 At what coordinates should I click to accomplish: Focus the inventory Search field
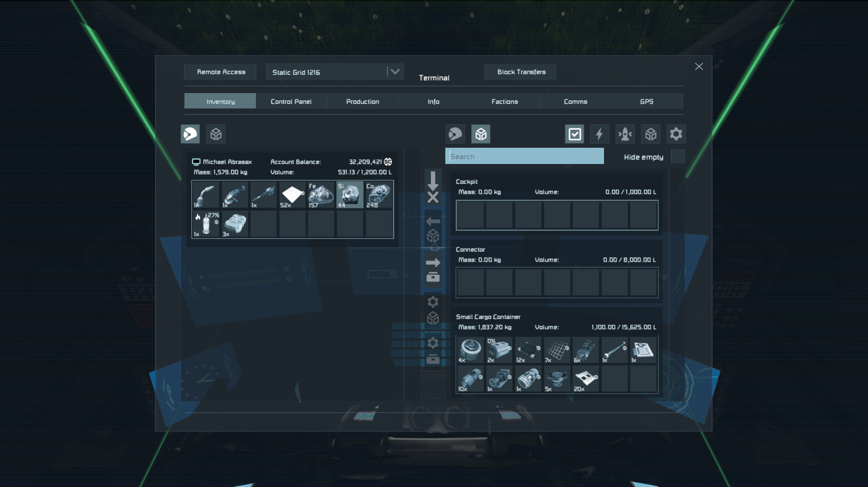click(520, 156)
